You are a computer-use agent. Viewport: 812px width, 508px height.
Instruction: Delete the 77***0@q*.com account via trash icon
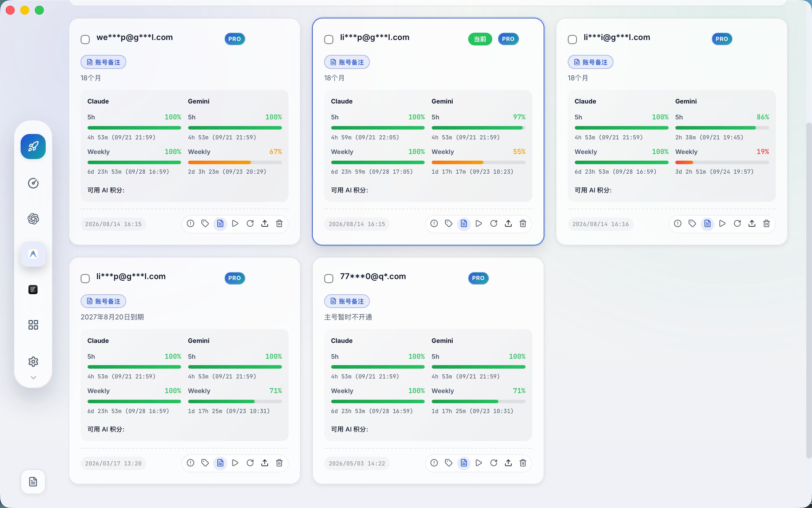(523, 463)
